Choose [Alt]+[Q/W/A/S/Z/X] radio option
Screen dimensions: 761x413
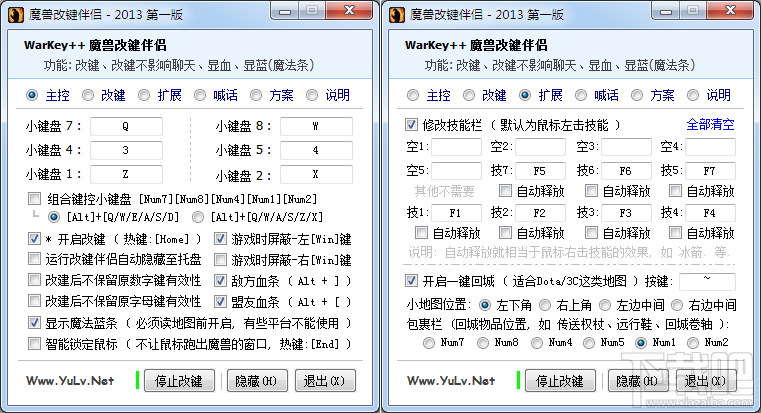click(198, 217)
